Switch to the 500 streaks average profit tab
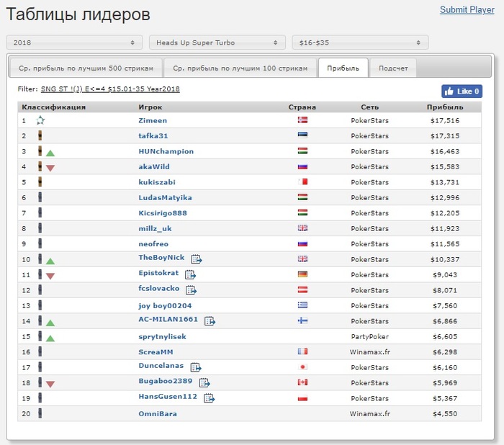 click(x=86, y=68)
